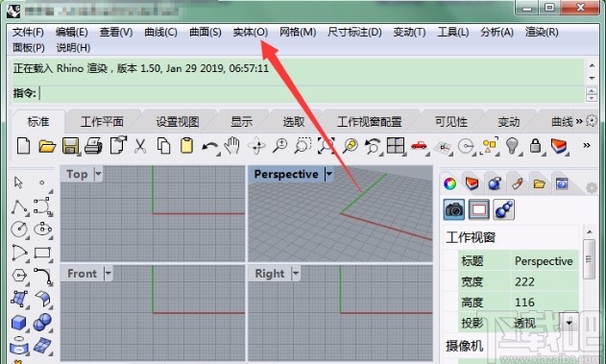Click command history scroll up arrow
Viewport: 606px width, 364px height.
pos(592,65)
